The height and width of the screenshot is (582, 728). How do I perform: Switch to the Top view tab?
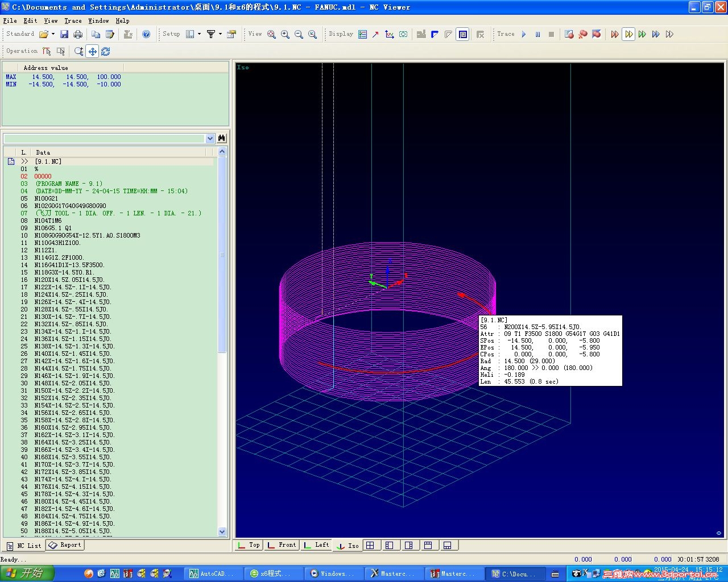point(249,545)
